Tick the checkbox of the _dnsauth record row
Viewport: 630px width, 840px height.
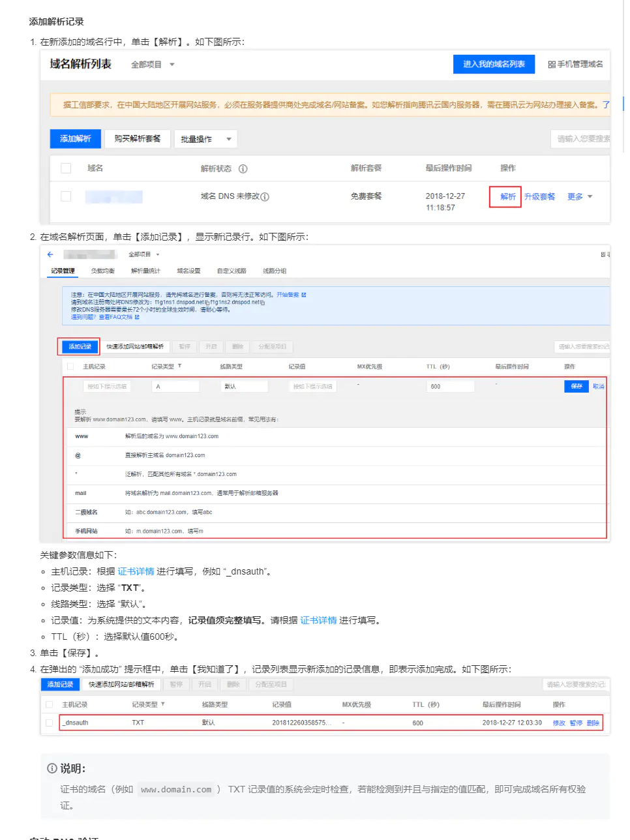click(x=49, y=723)
